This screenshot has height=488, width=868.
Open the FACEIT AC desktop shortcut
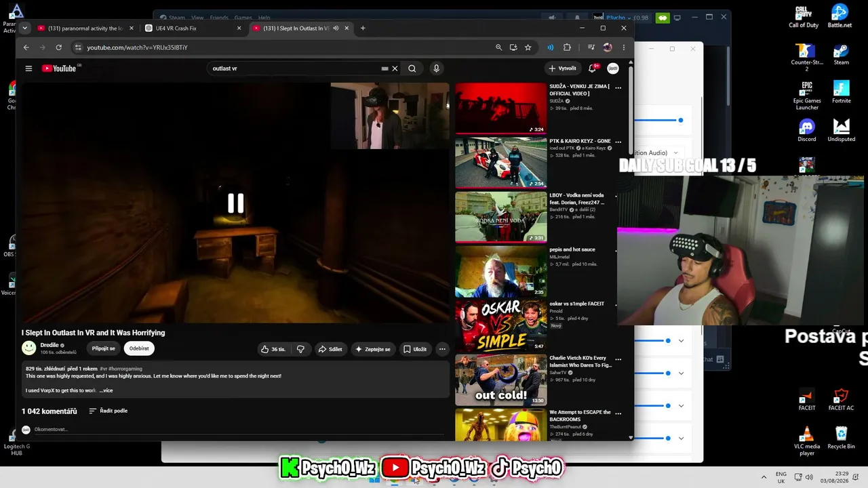[842, 399]
